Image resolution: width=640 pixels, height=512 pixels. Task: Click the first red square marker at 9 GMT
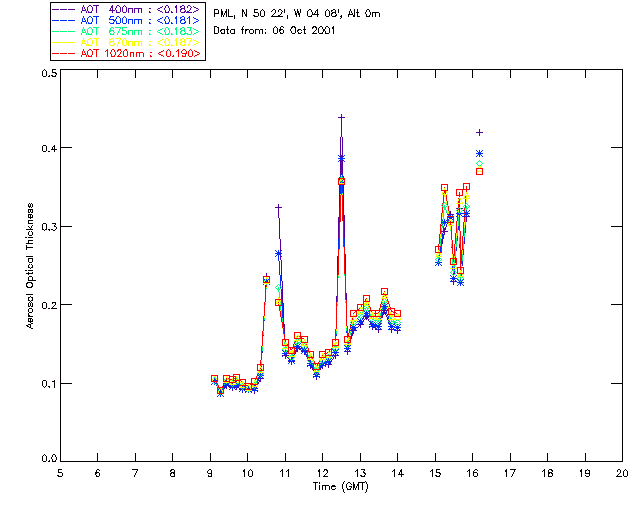[x=214, y=379]
